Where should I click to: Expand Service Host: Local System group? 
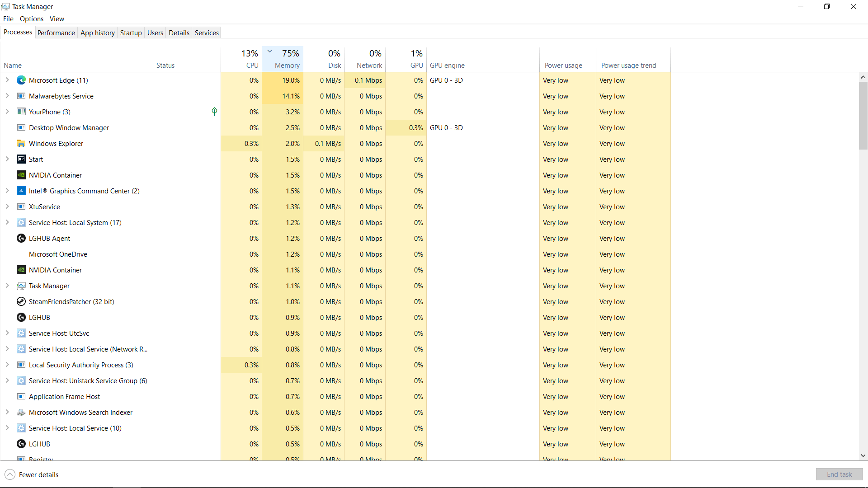click(7, 223)
